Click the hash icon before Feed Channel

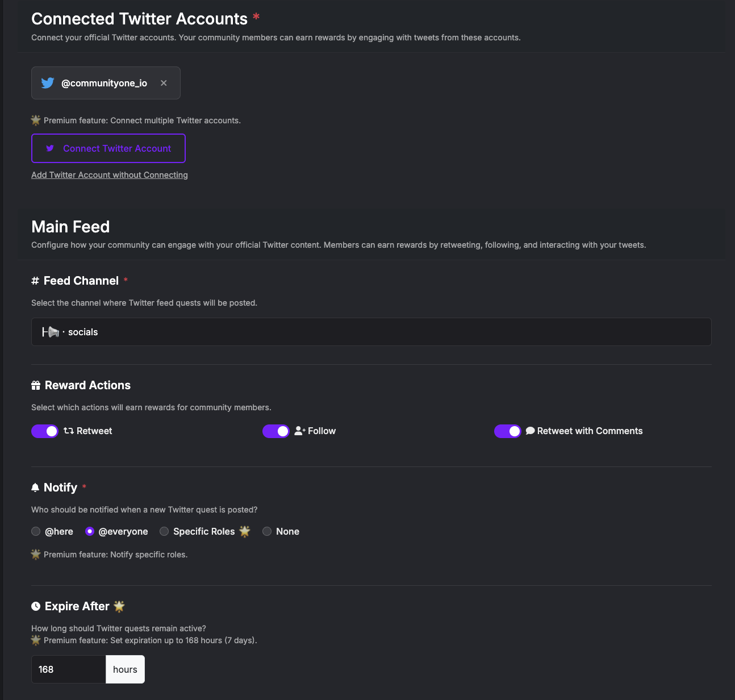[35, 281]
